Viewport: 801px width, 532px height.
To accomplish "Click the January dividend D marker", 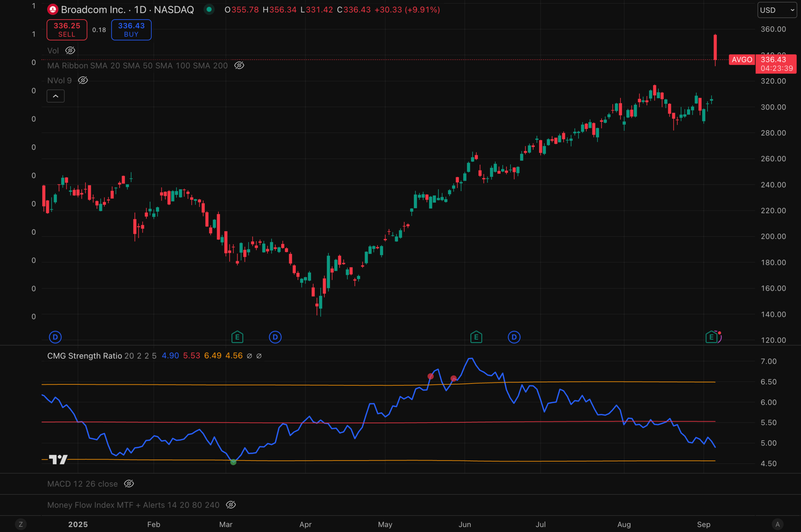I will tap(55, 337).
